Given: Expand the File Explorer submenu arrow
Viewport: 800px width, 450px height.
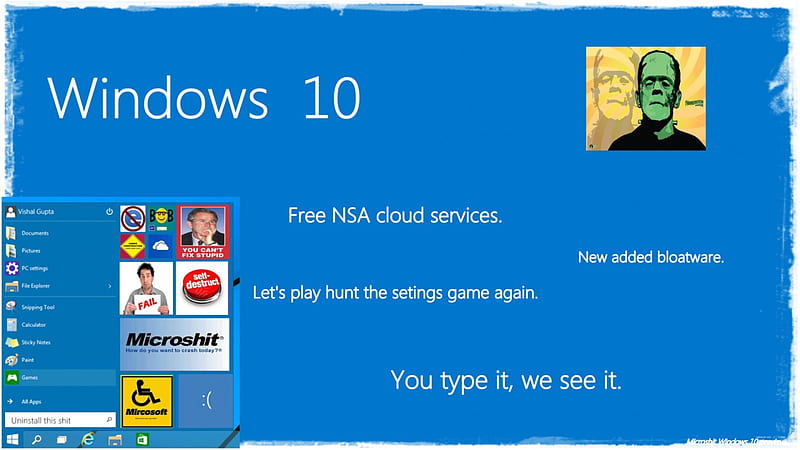Looking at the screenshot, I should coord(110,286).
